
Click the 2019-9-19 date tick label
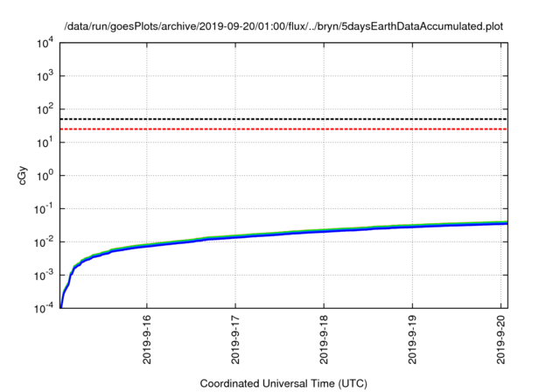tap(412, 339)
